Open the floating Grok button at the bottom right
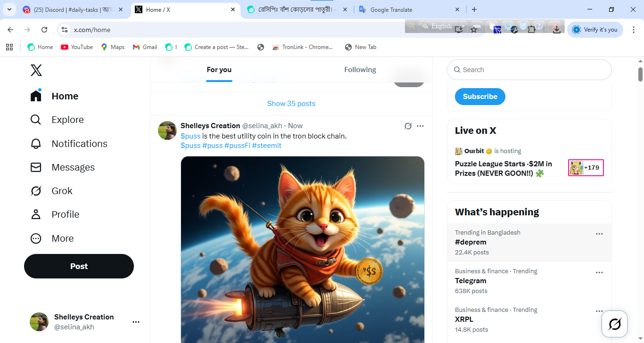The width and height of the screenshot is (644, 343). tap(615, 324)
